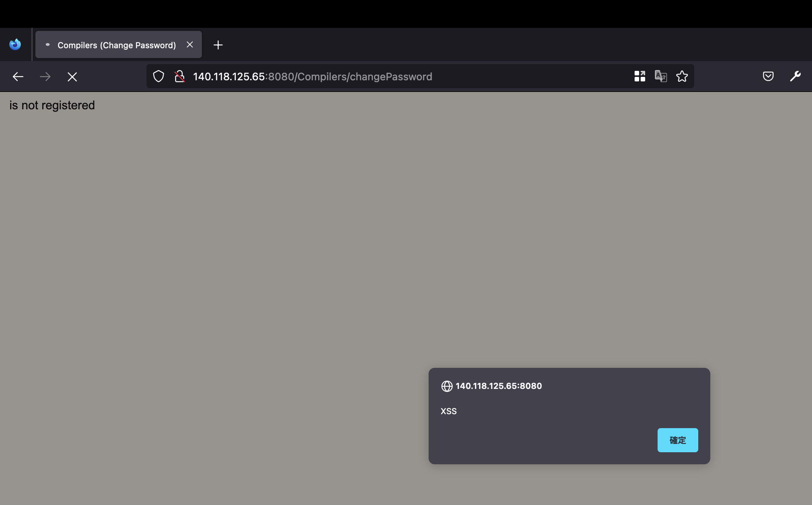Save page to Pocket
The width and height of the screenshot is (812, 505).
coord(768,76)
